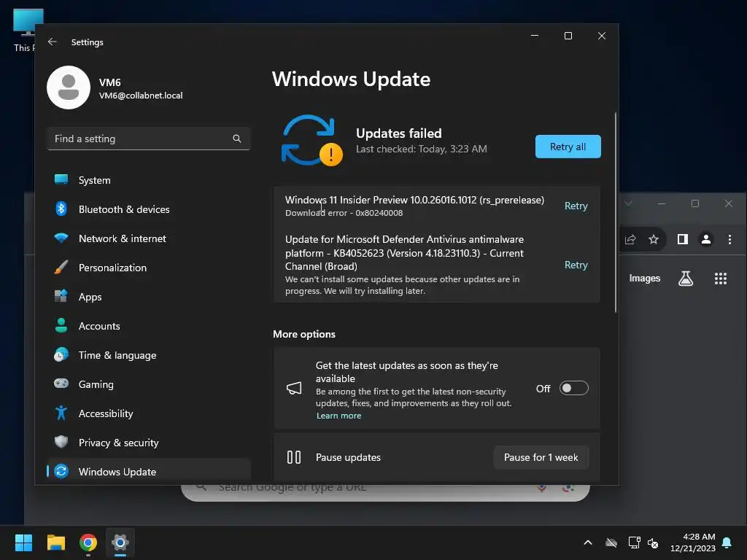This screenshot has height=560, width=747.
Task: Click the Accounts person icon in the sidebar
Action: (61, 325)
